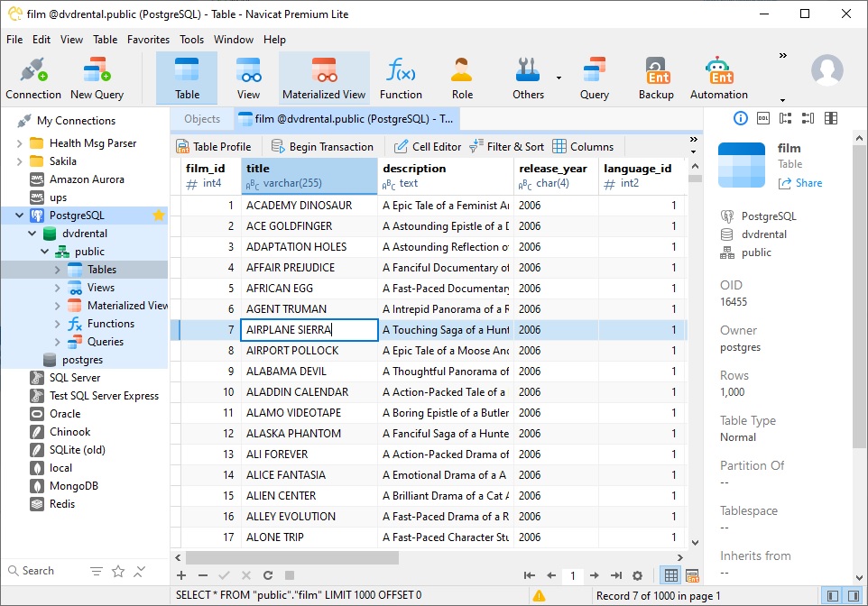The height and width of the screenshot is (606, 868).
Task: Add a new record with the plus icon
Action: click(x=181, y=575)
